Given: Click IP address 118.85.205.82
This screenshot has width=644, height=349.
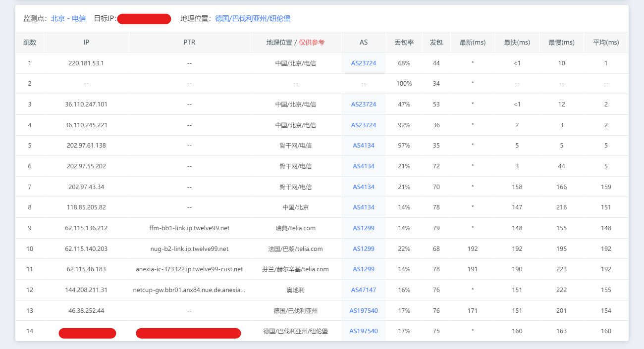Looking at the screenshot, I should pyautogui.click(x=86, y=207).
